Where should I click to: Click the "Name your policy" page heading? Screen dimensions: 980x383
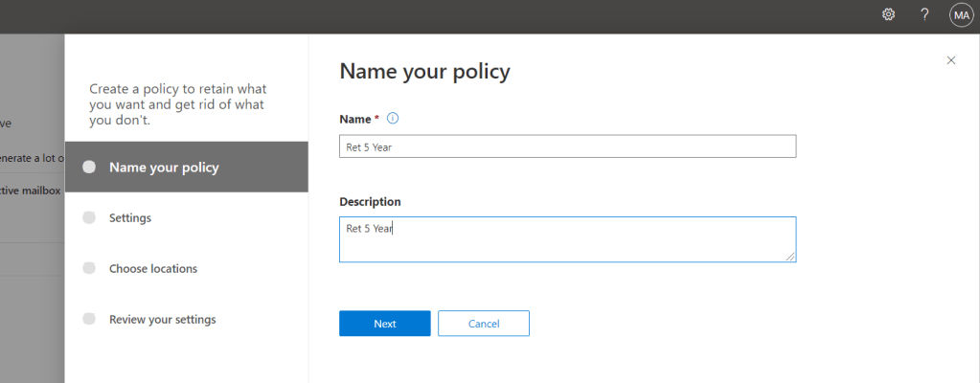point(424,72)
